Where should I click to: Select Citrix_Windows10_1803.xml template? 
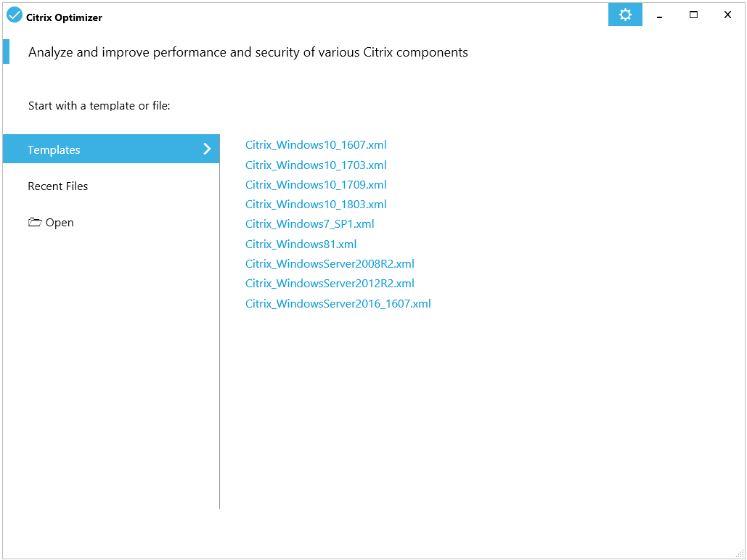[x=316, y=205]
